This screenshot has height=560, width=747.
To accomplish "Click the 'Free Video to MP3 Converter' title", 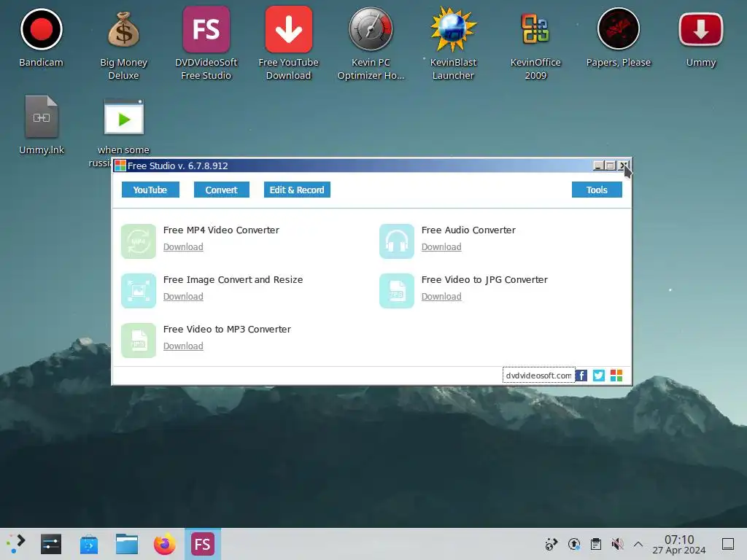I will pos(227,329).
